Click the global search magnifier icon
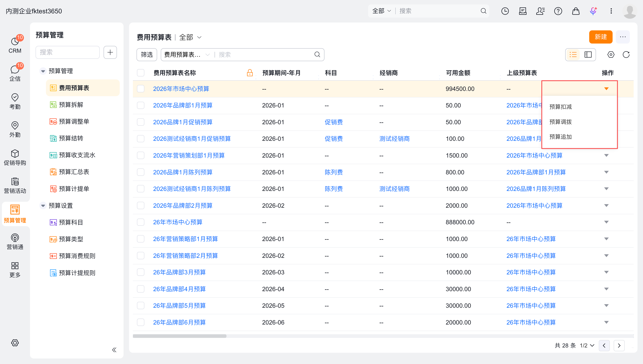Screen dimensions: 643x364 [x=483, y=11]
